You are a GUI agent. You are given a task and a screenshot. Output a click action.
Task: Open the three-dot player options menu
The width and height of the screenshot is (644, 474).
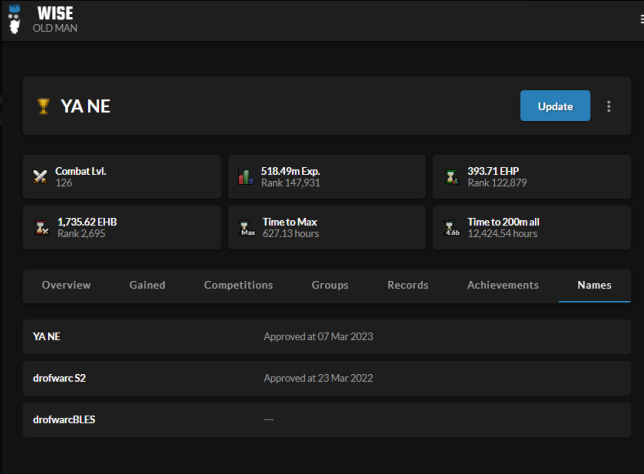click(x=609, y=106)
